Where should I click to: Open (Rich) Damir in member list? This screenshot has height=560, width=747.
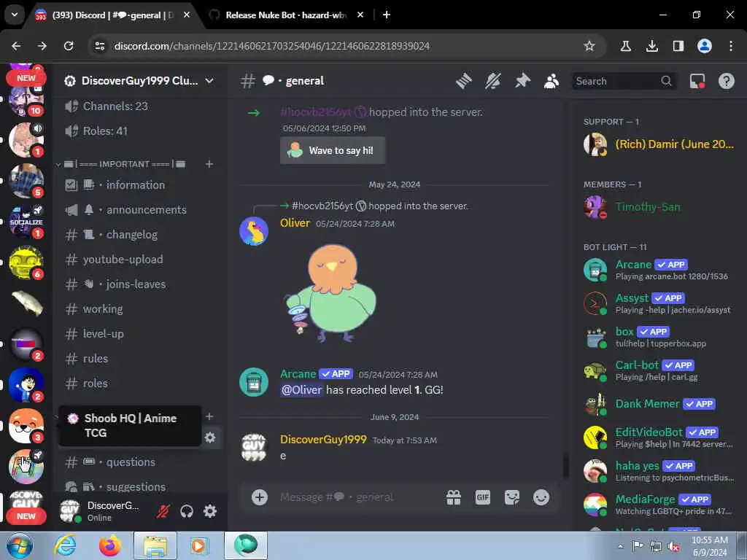click(659, 144)
